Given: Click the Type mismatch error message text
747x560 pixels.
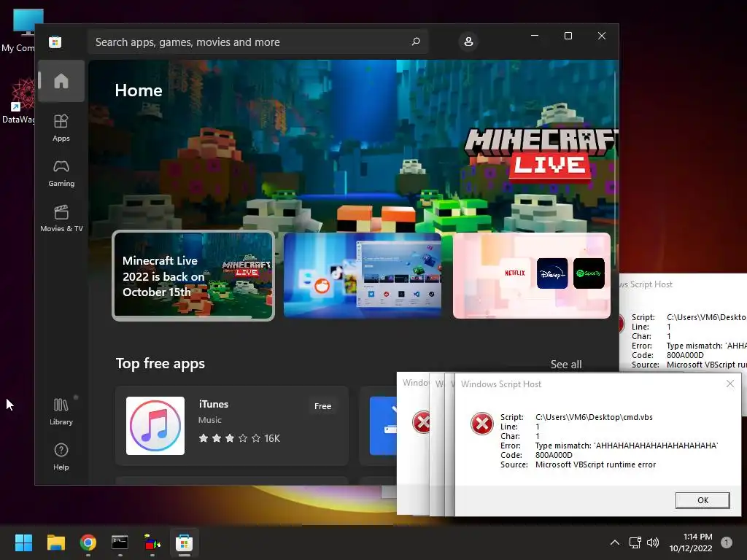Looking at the screenshot, I should click(x=627, y=446).
